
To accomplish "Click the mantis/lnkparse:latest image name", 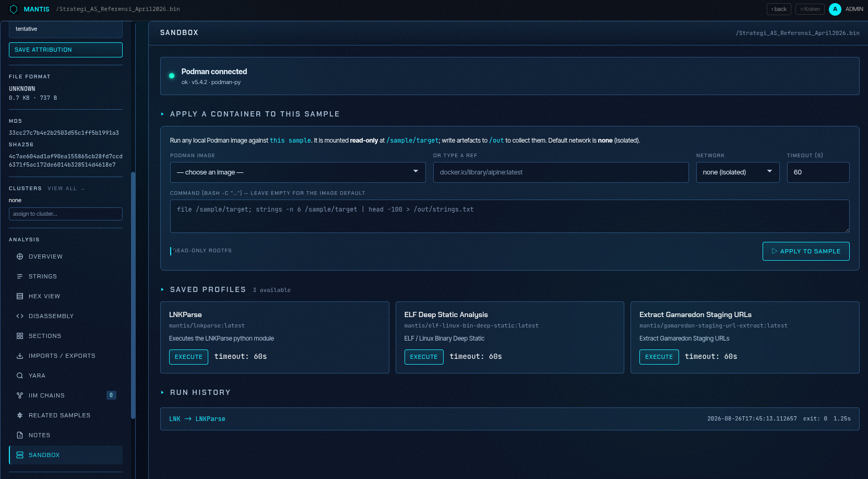I will coord(207,325).
